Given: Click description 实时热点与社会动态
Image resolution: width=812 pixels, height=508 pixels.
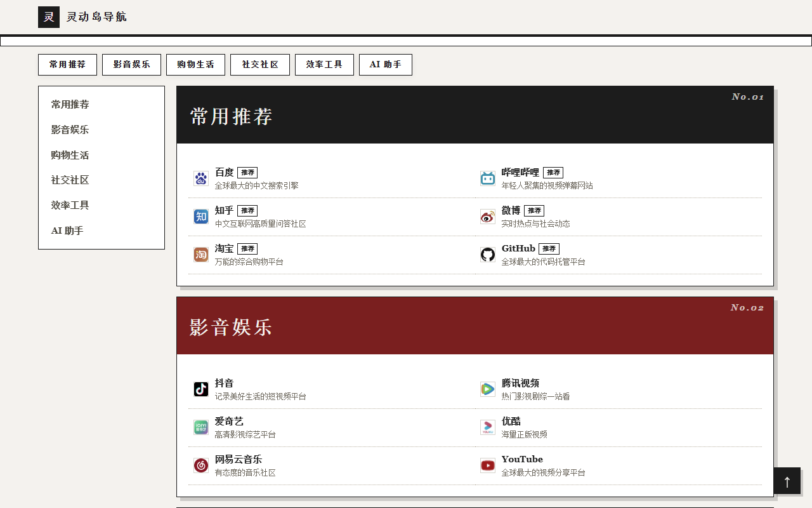Looking at the screenshot, I should click(536, 224).
